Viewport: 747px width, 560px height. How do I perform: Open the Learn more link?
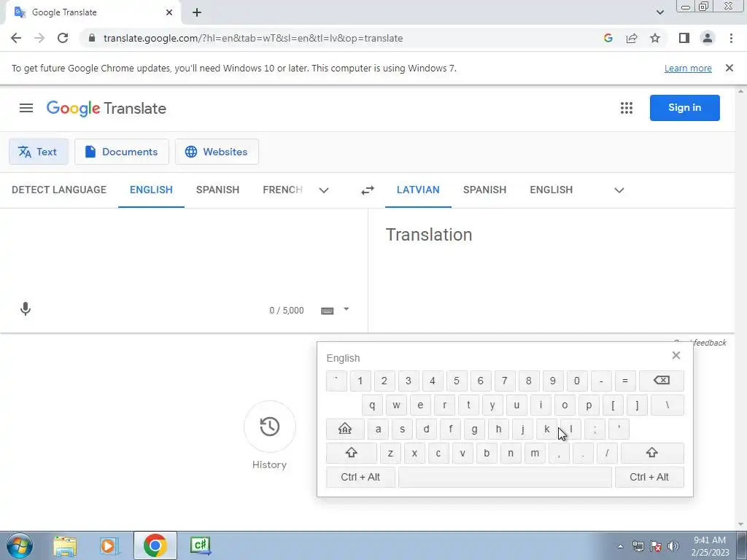pos(688,68)
